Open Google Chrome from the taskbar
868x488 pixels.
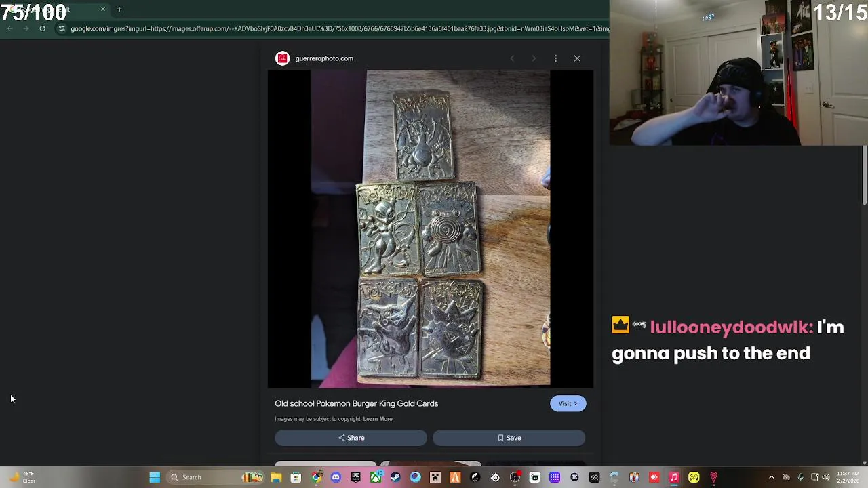316,477
